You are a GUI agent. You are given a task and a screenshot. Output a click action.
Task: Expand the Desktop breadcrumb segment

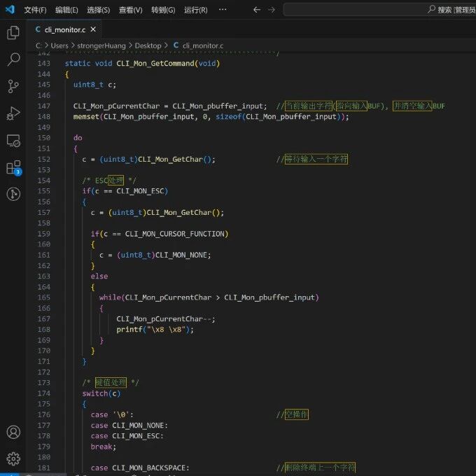pos(148,45)
